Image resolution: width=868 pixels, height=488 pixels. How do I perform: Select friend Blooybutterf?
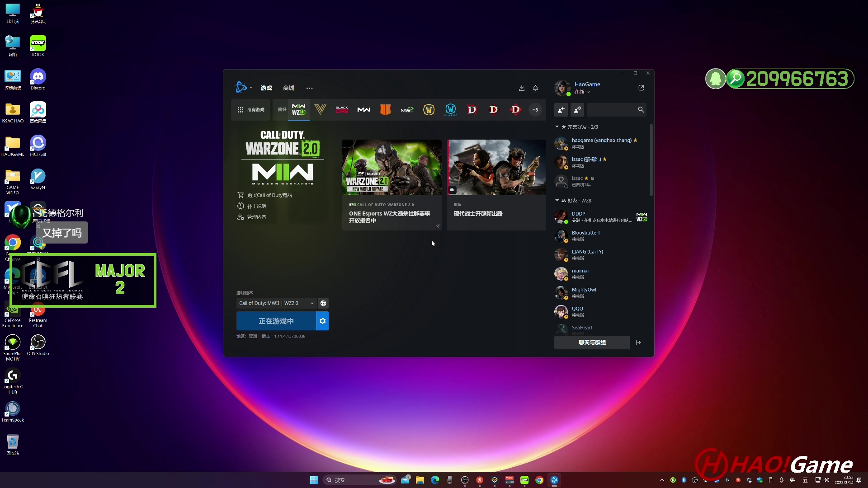[601, 236]
